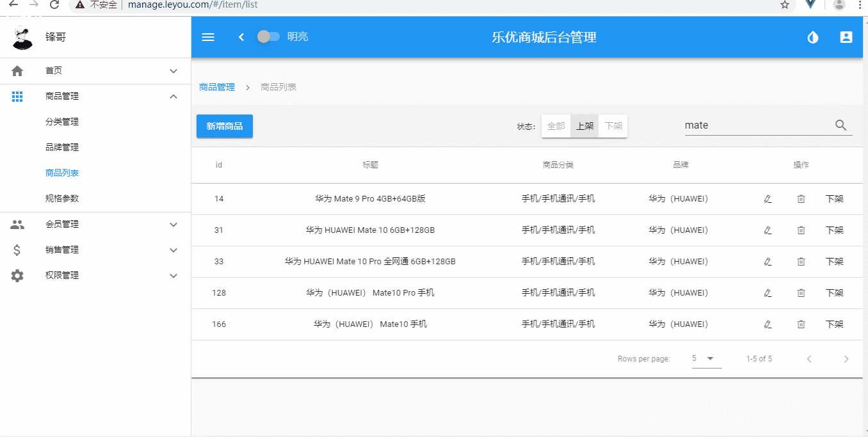Edit item 166 Mate10 手机
The image size is (868, 437).
[768, 324]
